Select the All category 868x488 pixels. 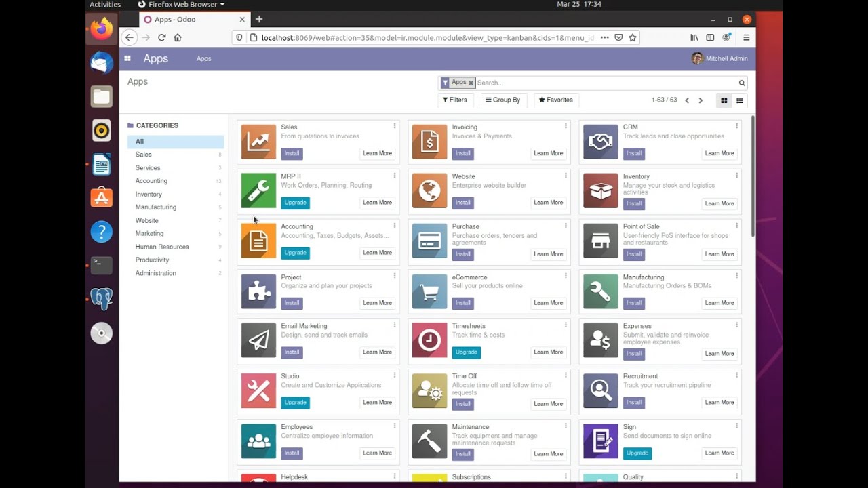click(176, 142)
